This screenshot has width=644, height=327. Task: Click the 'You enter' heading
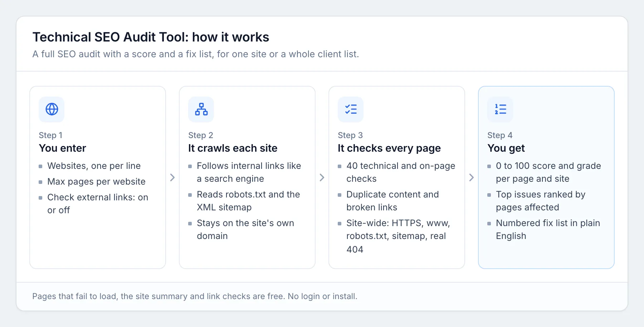(63, 148)
